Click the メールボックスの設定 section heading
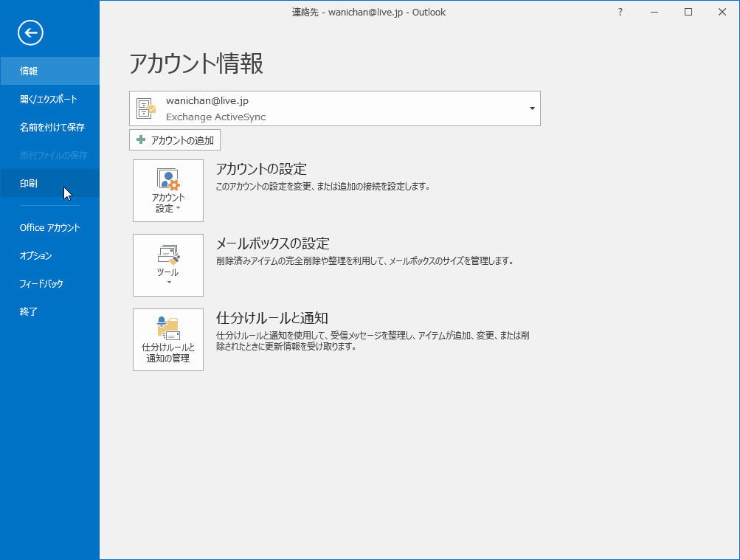 click(273, 243)
